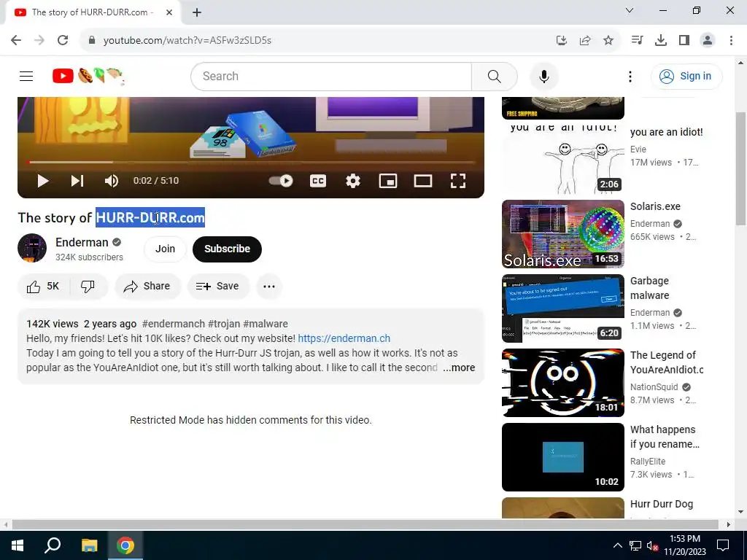This screenshot has height=560, width=747.
Task: Open Garbage malware video thumbnail
Action: (x=562, y=308)
